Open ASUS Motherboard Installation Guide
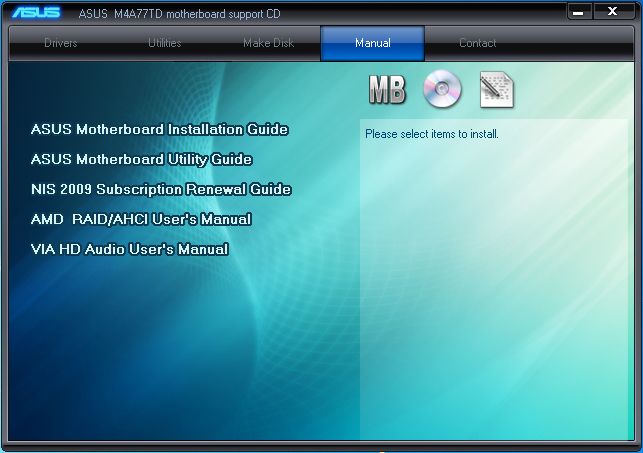The image size is (643, 453). tap(160, 130)
